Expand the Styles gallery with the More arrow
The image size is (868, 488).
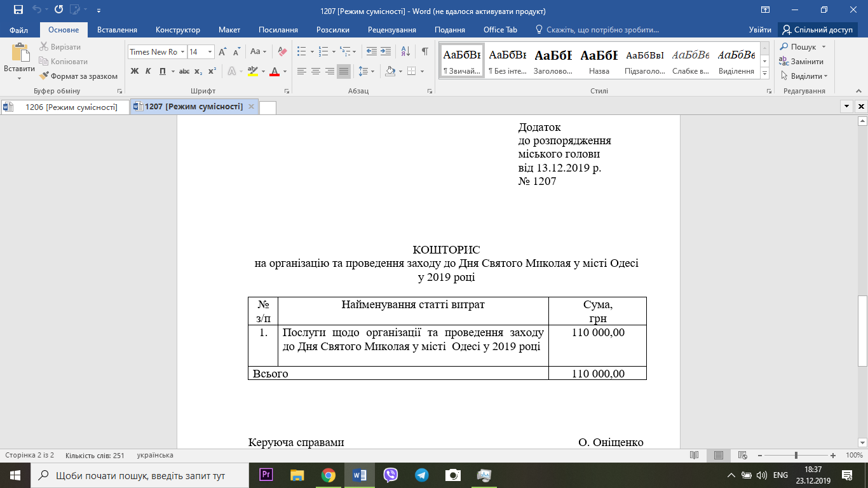764,74
